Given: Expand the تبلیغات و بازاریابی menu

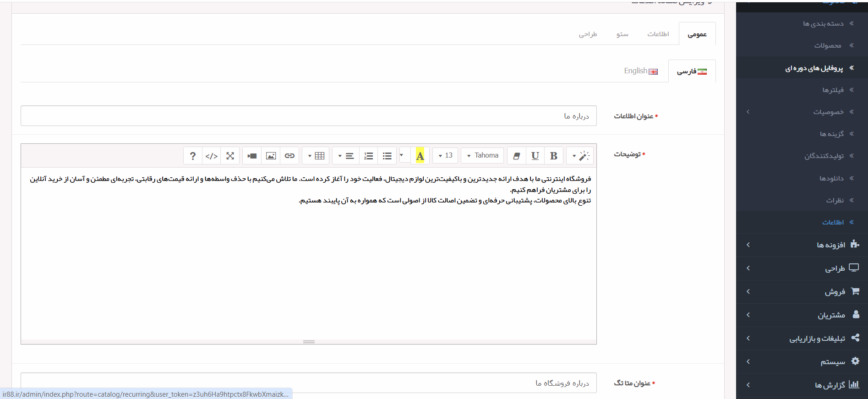Looking at the screenshot, I should pos(802,338).
